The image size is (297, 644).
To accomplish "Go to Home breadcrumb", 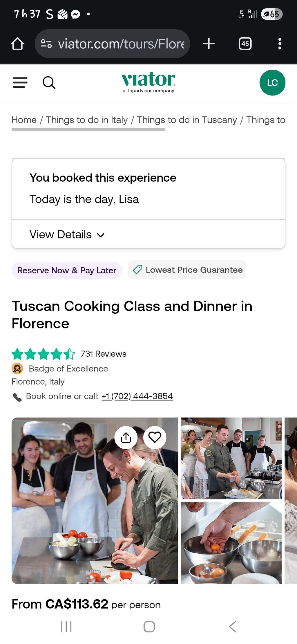I will [x=24, y=120].
